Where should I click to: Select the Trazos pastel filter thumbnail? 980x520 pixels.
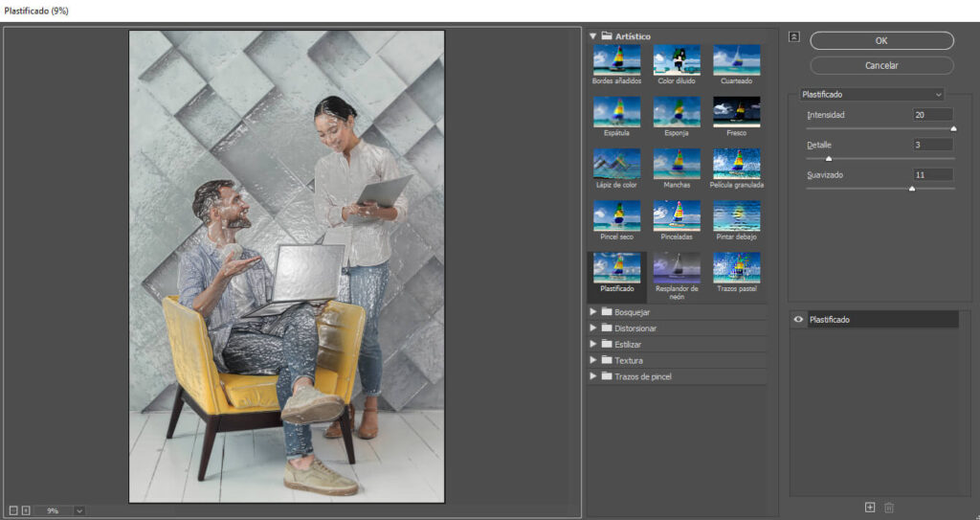(x=736, y=268)
